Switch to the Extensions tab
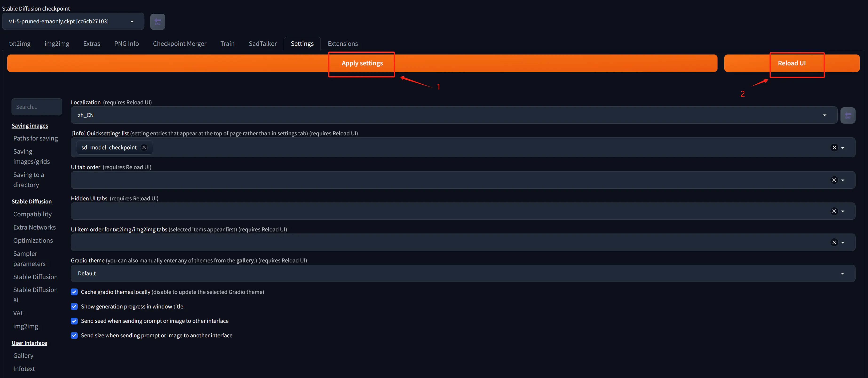Screen dimensions: 868x378 pos(343,43)
